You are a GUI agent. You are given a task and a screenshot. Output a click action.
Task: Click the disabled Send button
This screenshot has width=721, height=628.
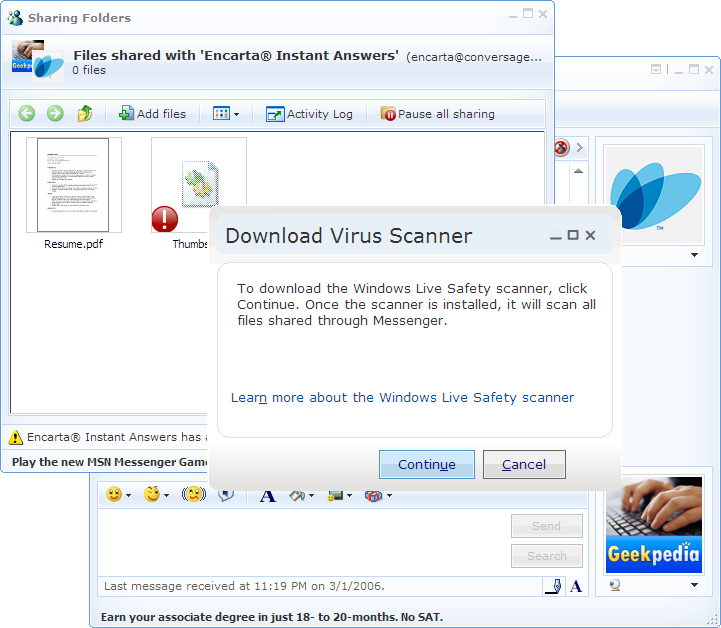547,526
